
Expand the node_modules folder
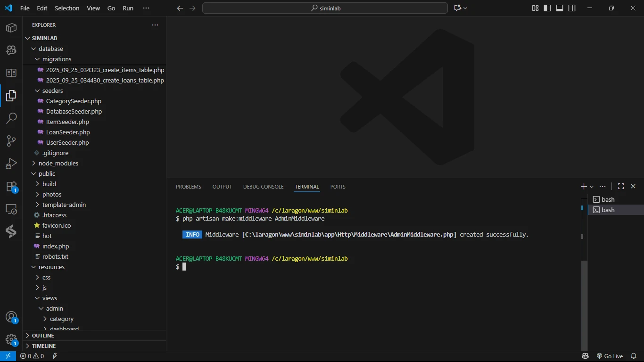pos(58,163)
